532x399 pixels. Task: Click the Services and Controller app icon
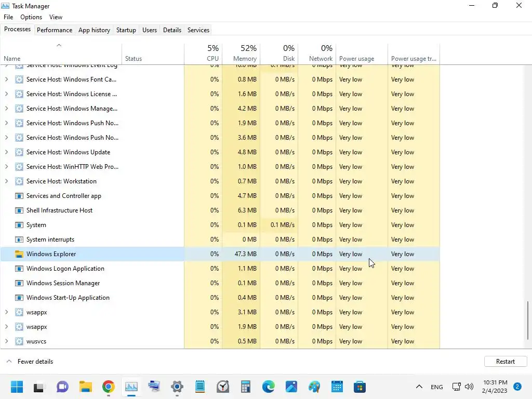click(x=19, y=196)
